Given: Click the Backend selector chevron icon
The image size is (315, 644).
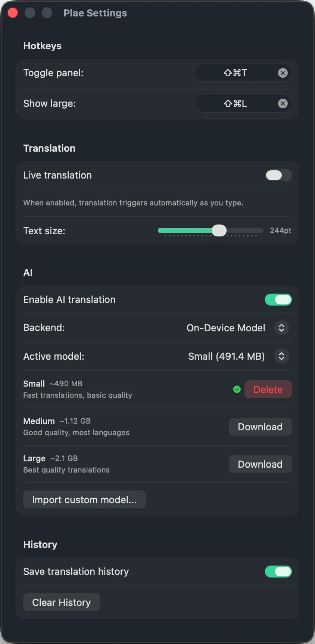Looking at the screenshot, I should point(281,328).
